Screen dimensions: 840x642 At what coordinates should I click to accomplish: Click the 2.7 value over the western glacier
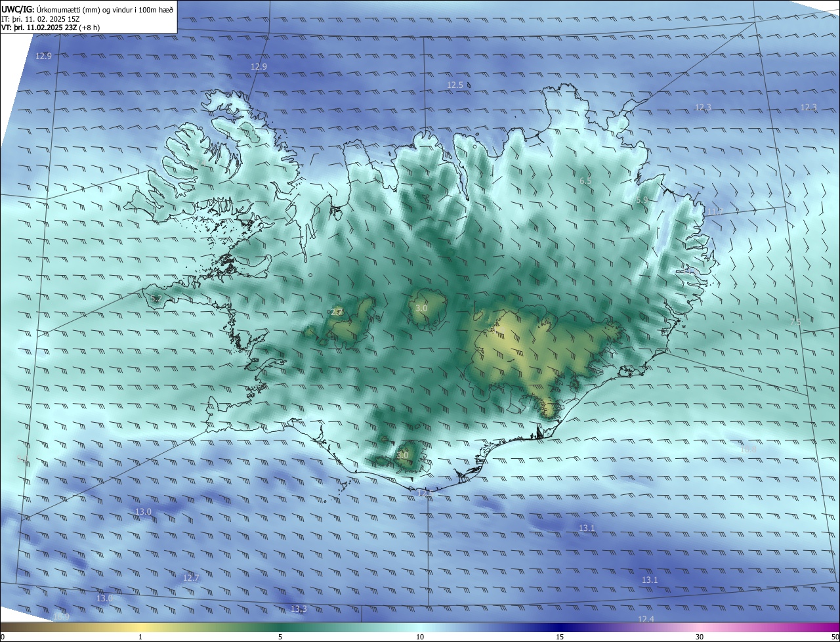point(337,312)
